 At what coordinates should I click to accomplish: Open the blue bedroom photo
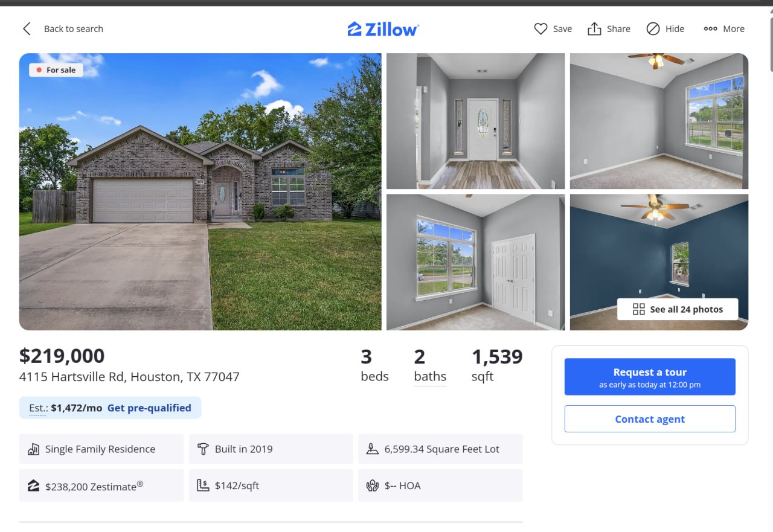pyautogui.click(x=659, y=262)
